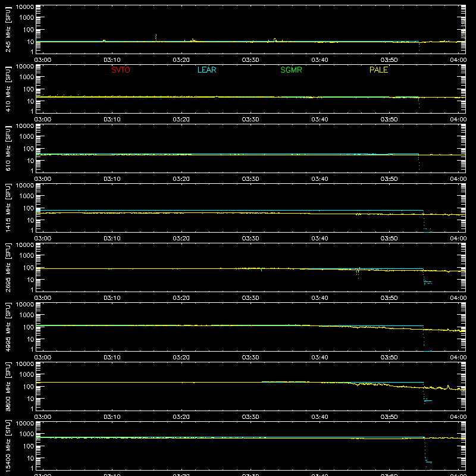Click 03:20 under the 245 MHz panel
This screenshot has height=476, width=476.
coord(181,60)
